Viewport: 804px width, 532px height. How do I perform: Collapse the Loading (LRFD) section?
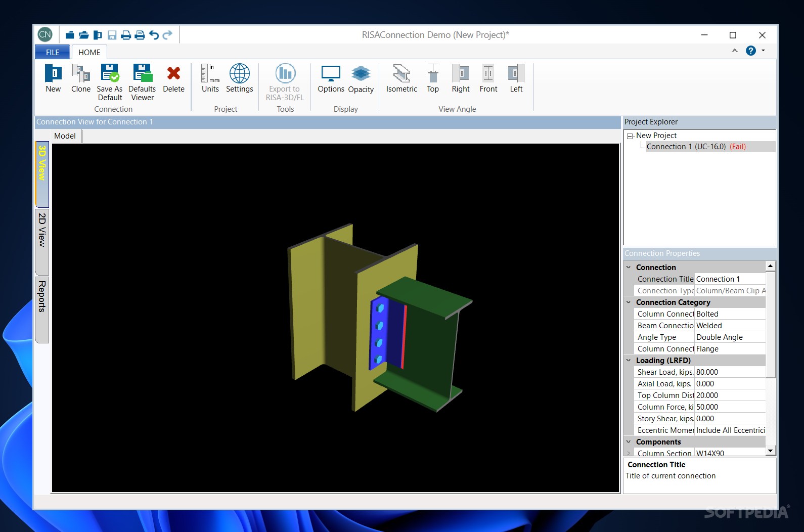(629, 361)
